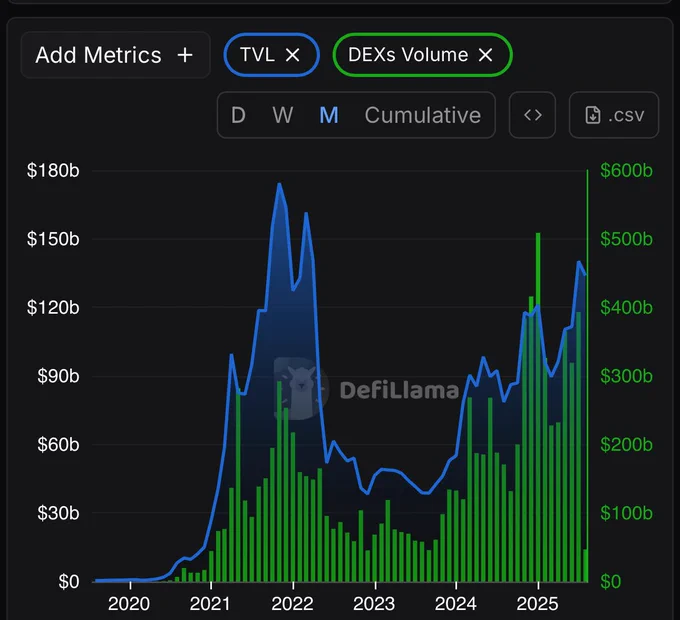Click the $90b TVL axis label
Screen dimensions: 680x620
[58, 376]
